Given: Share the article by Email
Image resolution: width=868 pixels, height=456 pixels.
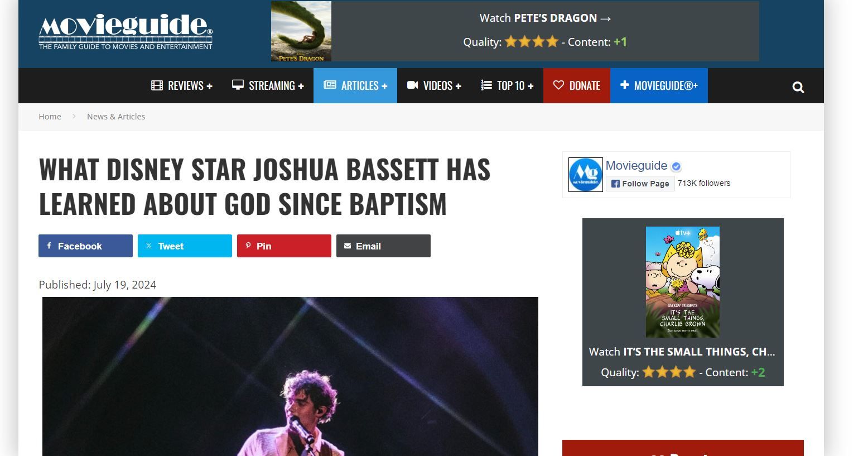Looking at the screenshot, I should tap(383, 246).
